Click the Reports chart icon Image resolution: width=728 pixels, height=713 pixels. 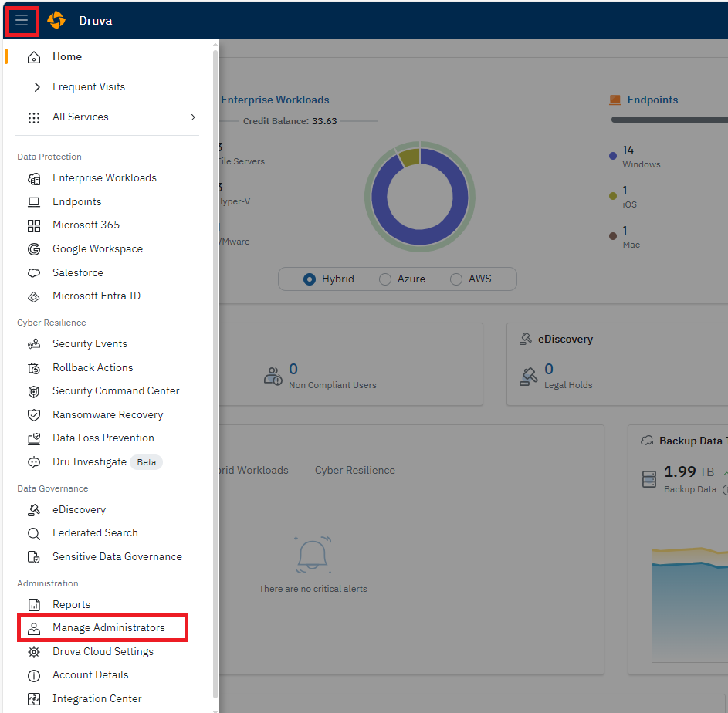click(34, 605)
